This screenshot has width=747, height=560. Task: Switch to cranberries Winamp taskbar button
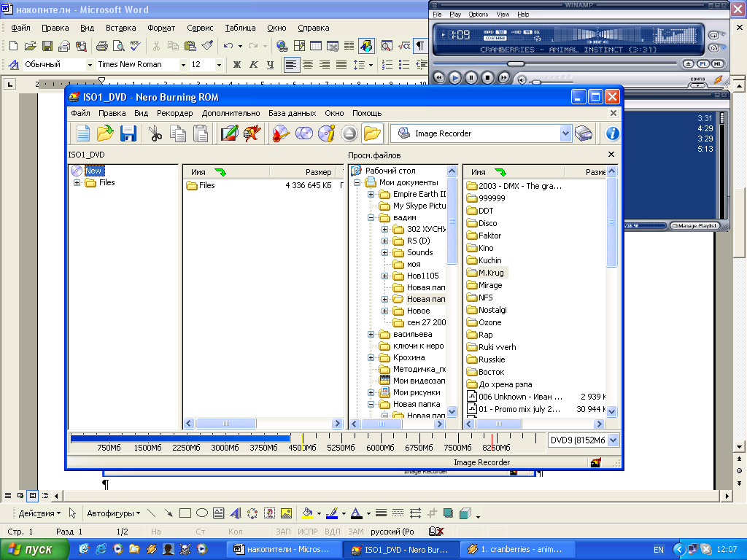point(519,550)
